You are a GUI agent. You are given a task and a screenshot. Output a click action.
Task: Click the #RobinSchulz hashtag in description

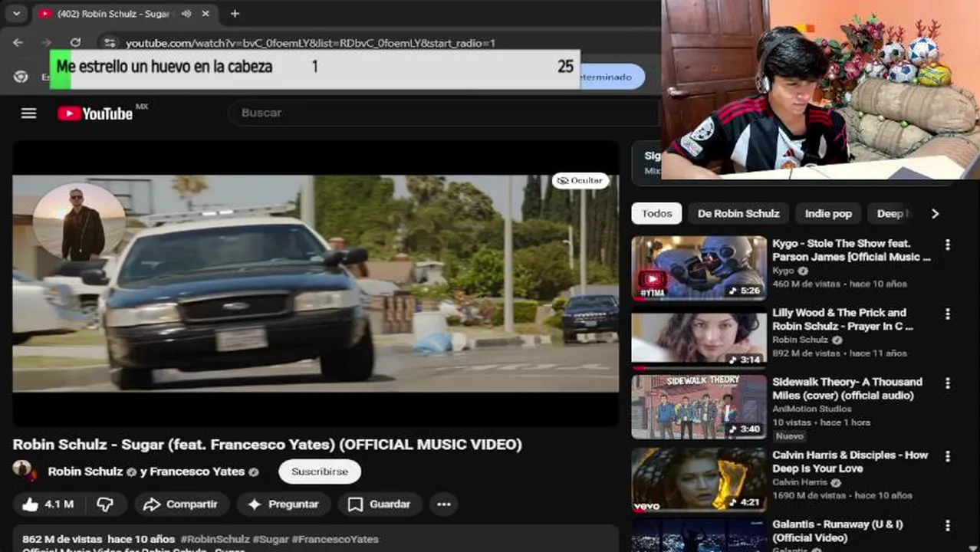tap(215, 539)
